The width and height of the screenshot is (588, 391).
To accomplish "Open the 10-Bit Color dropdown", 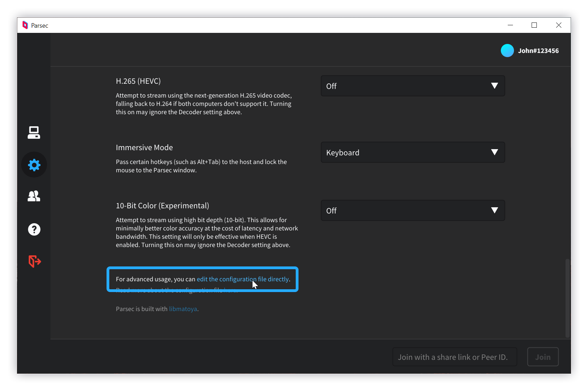I will pyautogui.click(x=413, y=210).
